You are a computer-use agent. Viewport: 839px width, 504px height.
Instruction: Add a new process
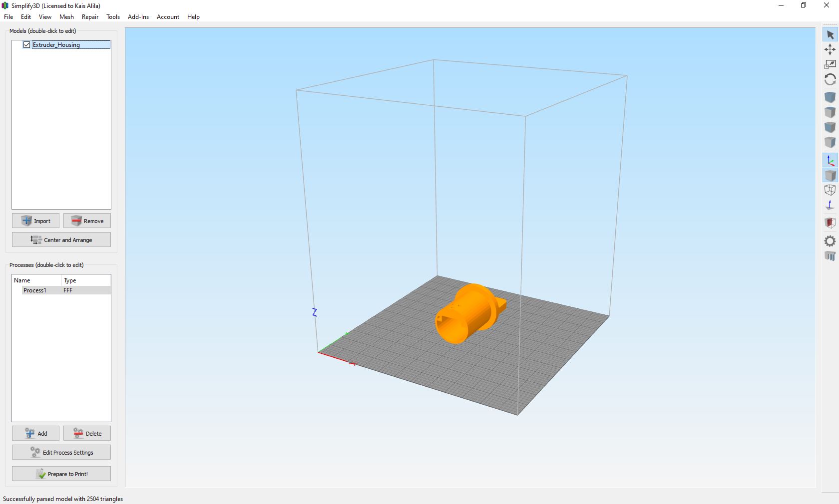36,433
